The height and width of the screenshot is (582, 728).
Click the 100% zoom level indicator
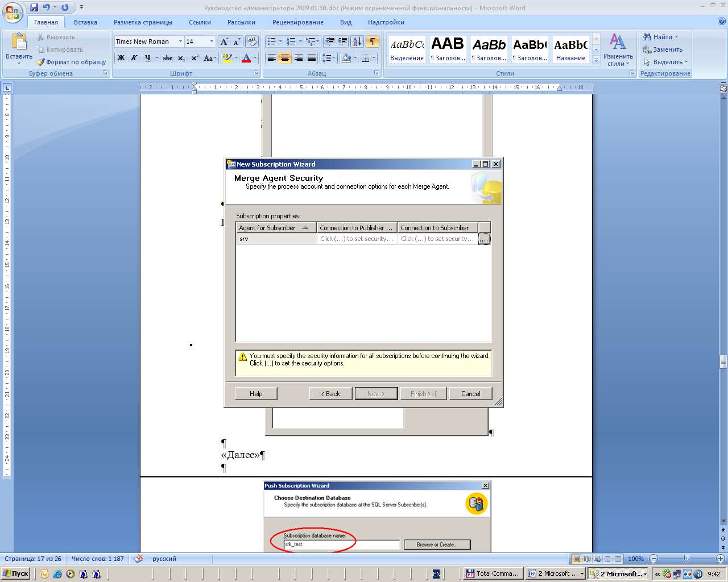click(636, 559)
